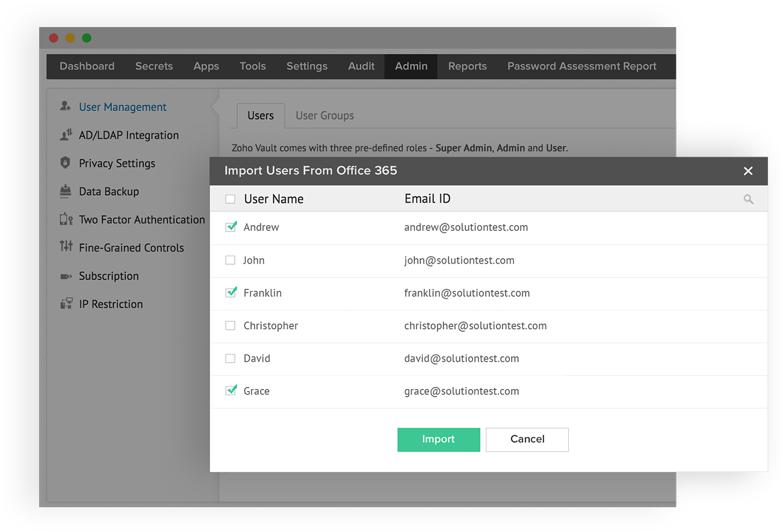Click the name John in the list
This screenshot has height=532, width=784.
(254, 260)
